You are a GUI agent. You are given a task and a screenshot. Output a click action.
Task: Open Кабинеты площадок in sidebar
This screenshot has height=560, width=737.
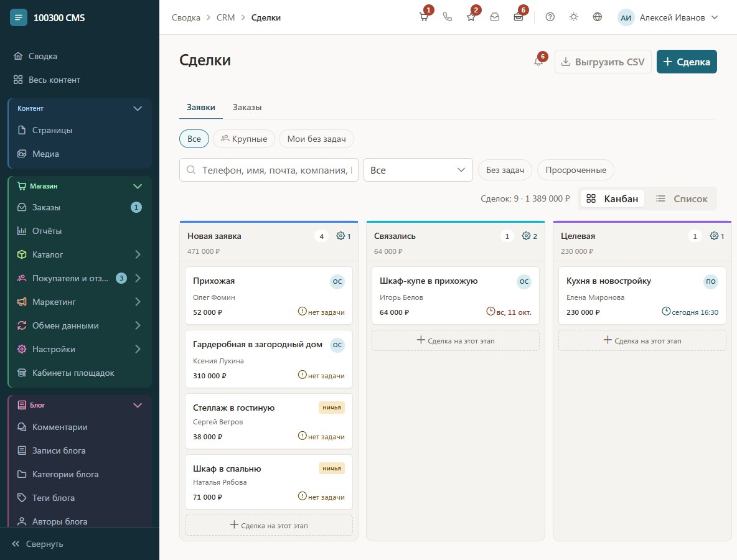coord(80,373)
